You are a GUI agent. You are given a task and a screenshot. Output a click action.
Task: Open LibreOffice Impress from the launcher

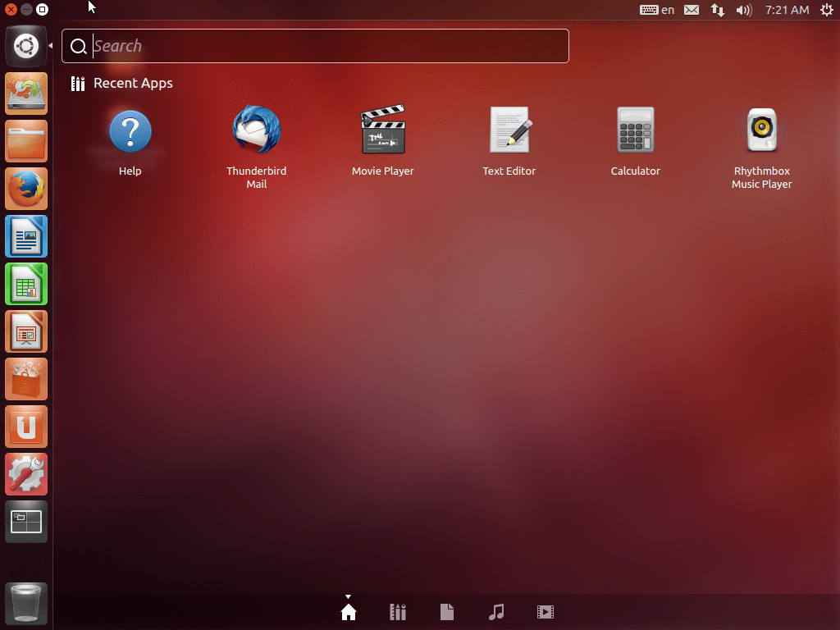click(26, 331)
